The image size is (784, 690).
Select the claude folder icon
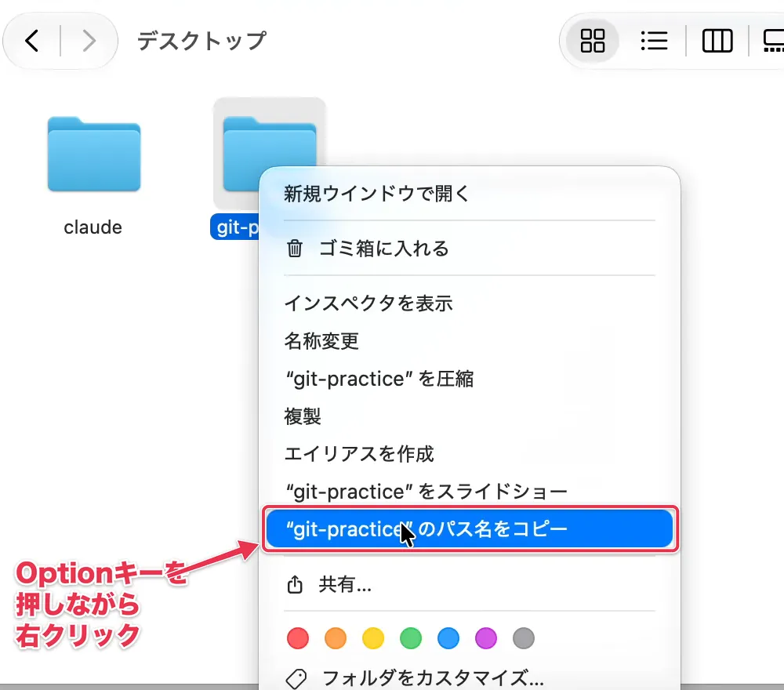tap(94, 154)
